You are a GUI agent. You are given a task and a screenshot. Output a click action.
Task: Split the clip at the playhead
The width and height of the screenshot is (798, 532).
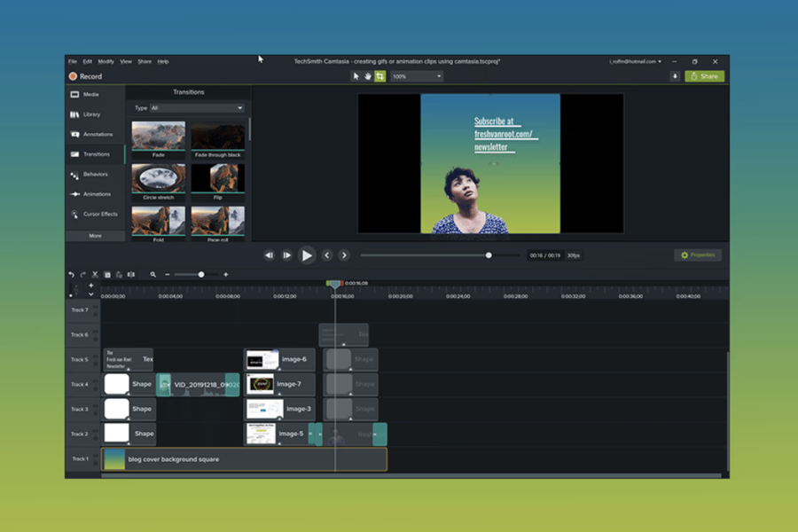[131, 274]
